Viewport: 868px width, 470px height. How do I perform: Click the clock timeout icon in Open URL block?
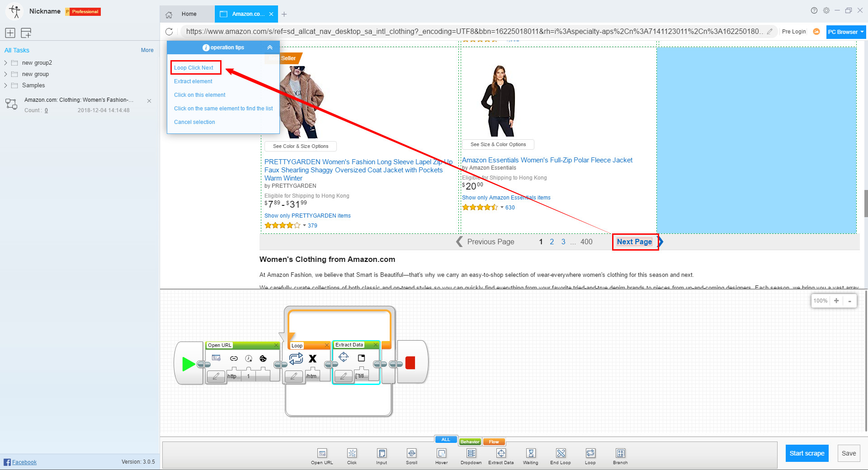pos(249,358)
